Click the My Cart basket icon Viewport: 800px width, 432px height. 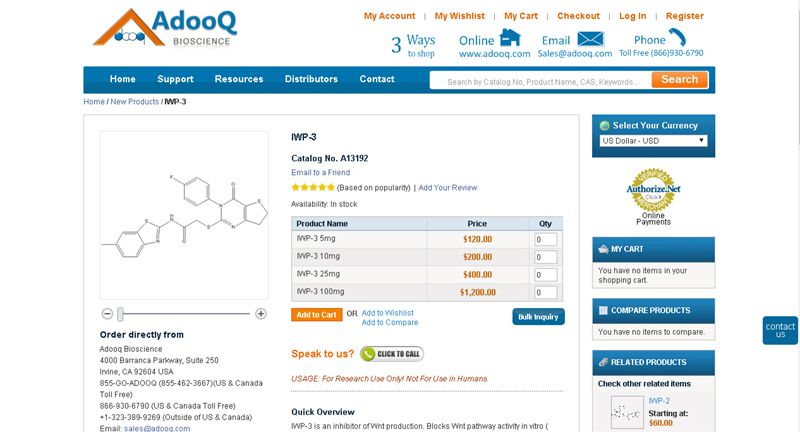point(603,249)
